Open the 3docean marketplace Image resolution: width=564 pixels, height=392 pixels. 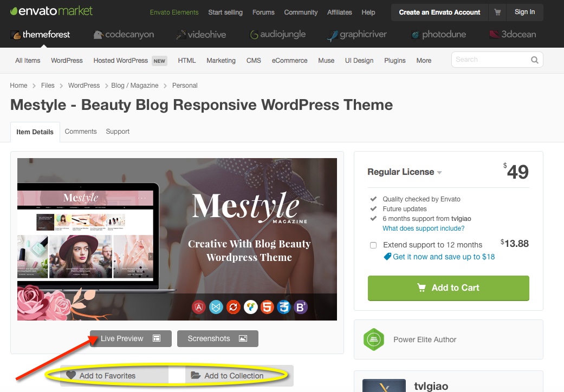(x=513, y=35)
